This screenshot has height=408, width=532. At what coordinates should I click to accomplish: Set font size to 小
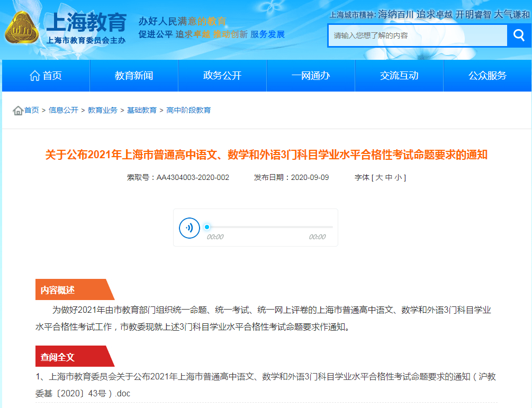point(398,177)
